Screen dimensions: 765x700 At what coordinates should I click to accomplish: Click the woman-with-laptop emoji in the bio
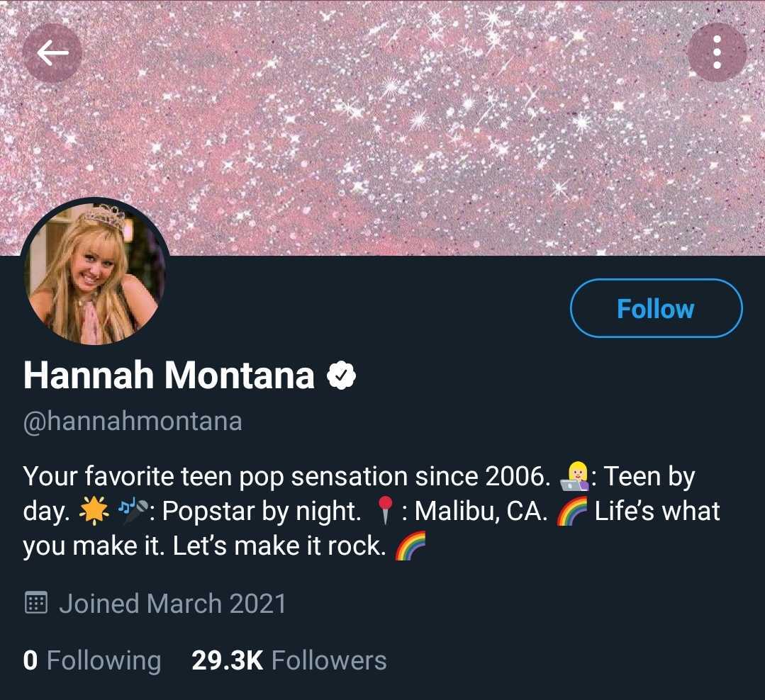click(574, 476)
